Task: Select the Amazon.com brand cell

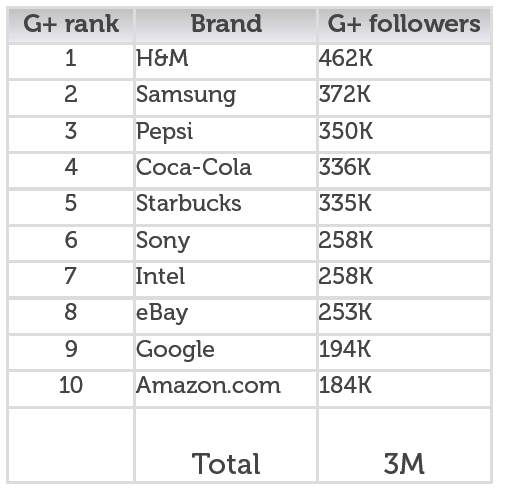Action: coord(226,389)
